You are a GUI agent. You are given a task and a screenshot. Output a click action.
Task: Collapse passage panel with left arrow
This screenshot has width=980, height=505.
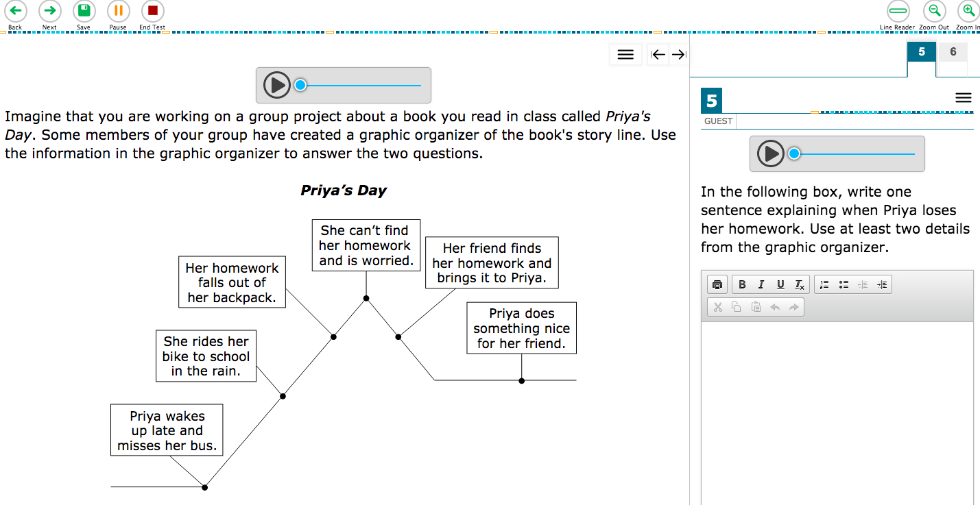[x=658, y=55]
